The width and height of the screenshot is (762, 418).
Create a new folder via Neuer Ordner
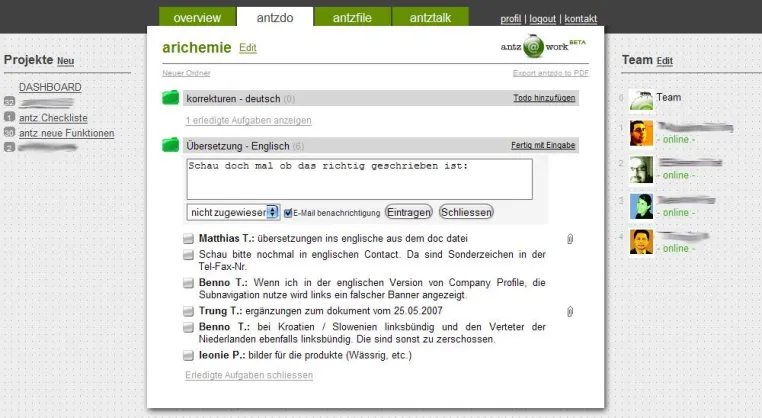[186, 73]
